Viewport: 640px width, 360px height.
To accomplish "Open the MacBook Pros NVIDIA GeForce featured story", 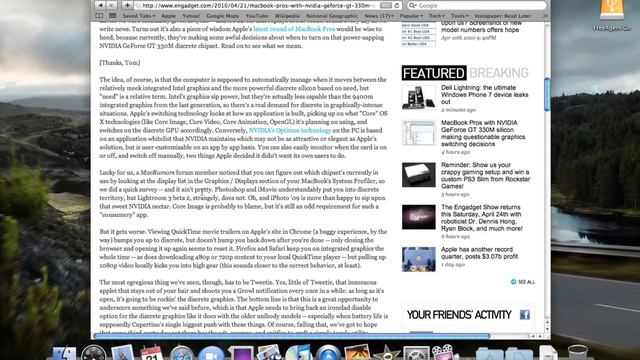I will [483, 133].
